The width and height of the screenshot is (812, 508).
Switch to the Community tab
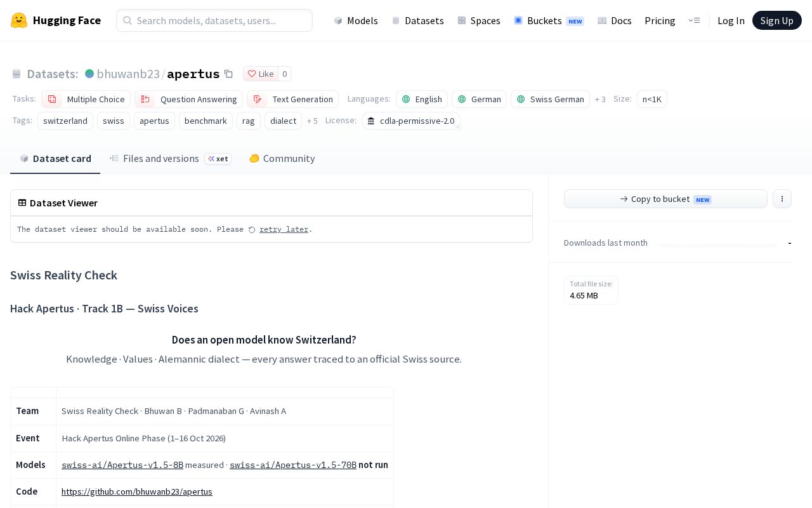[282, 159]
